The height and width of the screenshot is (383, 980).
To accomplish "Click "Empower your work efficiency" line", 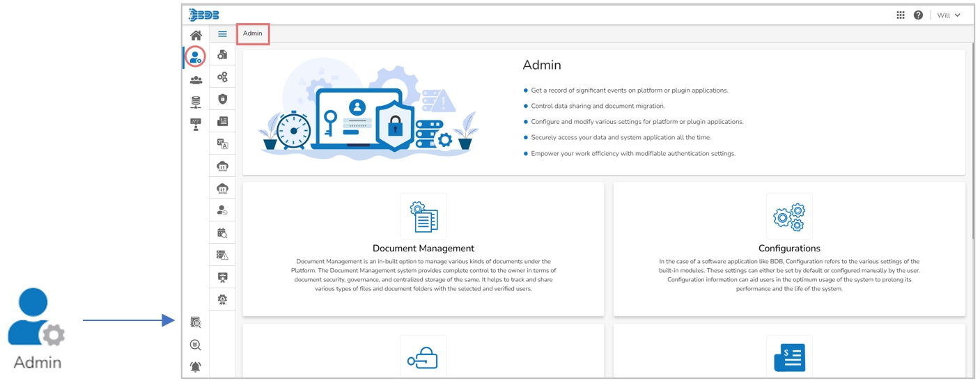I will 633,153.
